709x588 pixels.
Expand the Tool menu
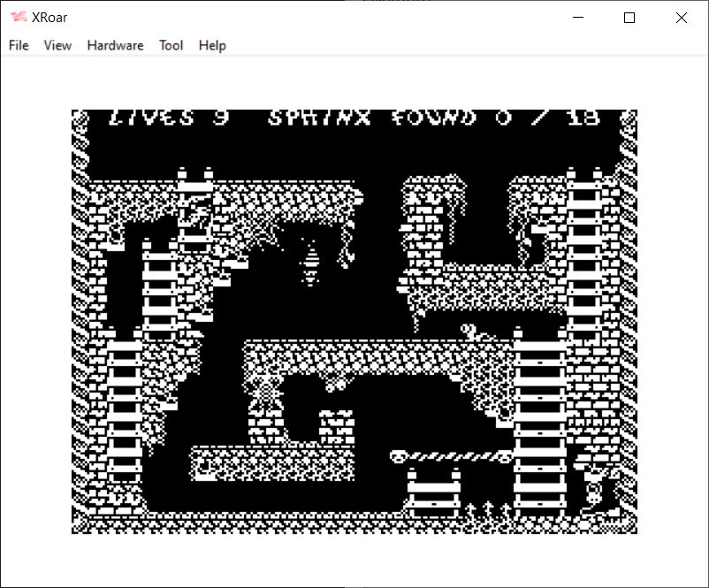[171, 45]
